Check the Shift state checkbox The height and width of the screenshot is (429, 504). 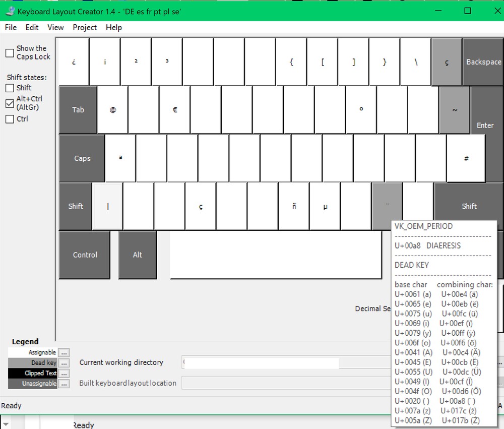10,88
